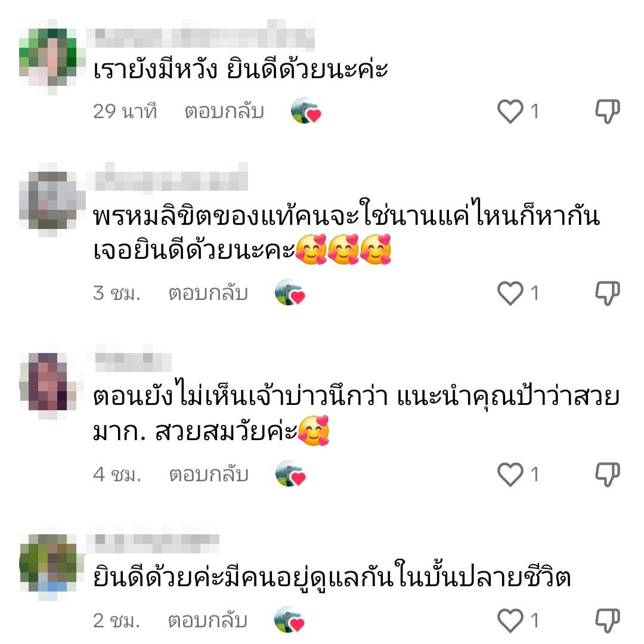This screenshot has width=644, height=644.
Task: Reply (ตอบกลับ) to the 2 ชม. comment
Action: (x=208, y=620)
